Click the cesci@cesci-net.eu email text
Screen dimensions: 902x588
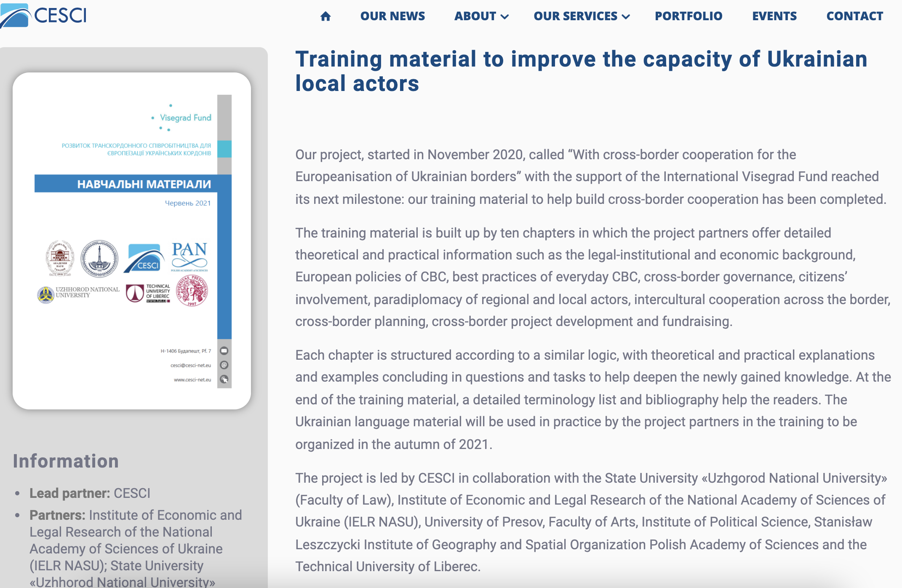coord(191,365)
